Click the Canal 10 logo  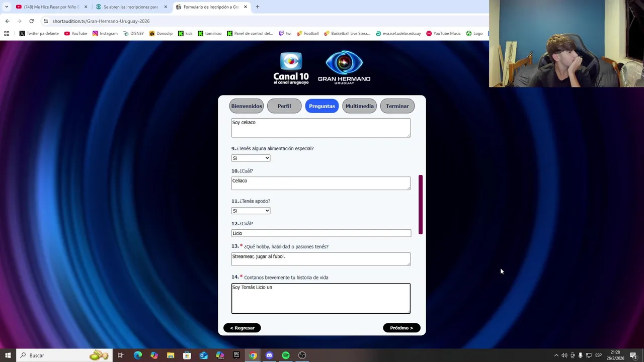click(x=291, y=68)
